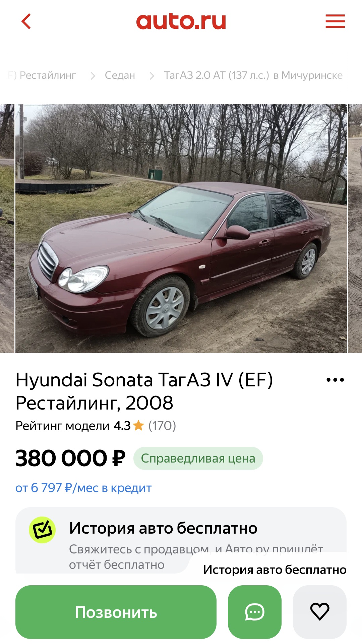Open the hamburger menu
The image size is (362, 644).
pyautogui.click(x=335, y=21)
